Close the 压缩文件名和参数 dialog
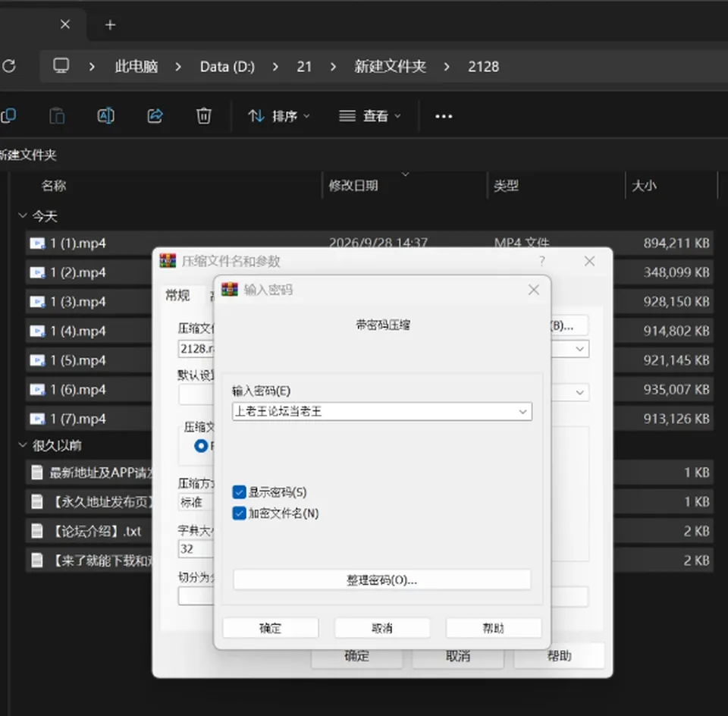This screenshot has height=716, width=728. pos(590,261)
